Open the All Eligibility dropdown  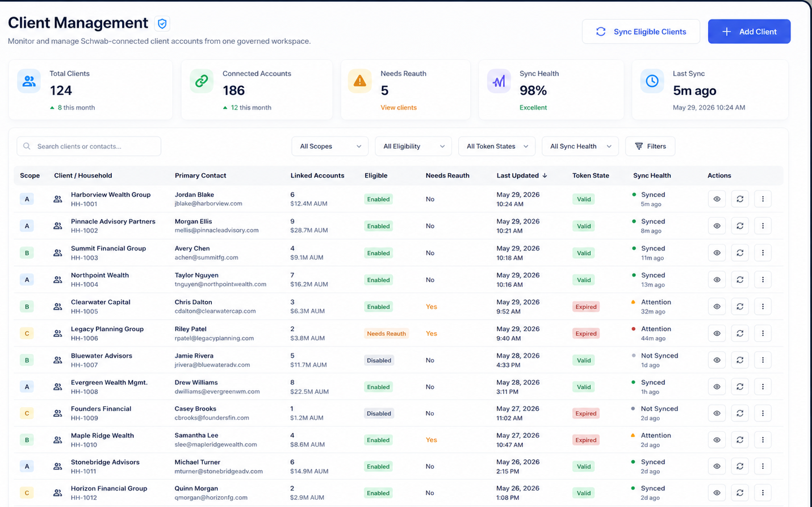413,146
